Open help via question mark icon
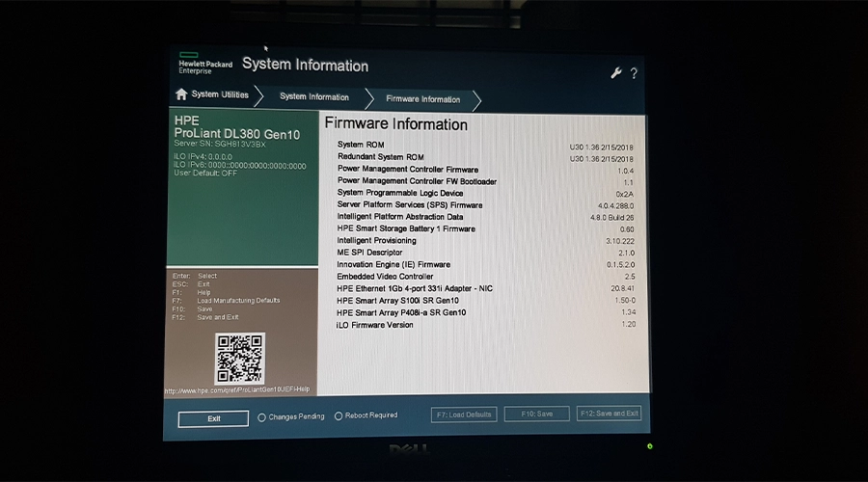 pyautogui.click(x=634, y=73)
